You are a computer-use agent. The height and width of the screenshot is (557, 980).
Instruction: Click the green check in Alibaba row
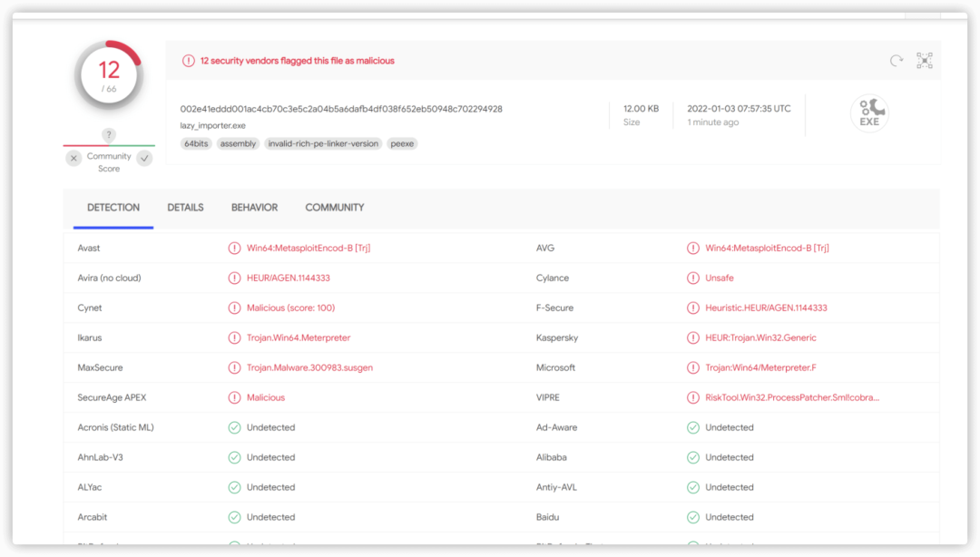click(x=693, y=457)
